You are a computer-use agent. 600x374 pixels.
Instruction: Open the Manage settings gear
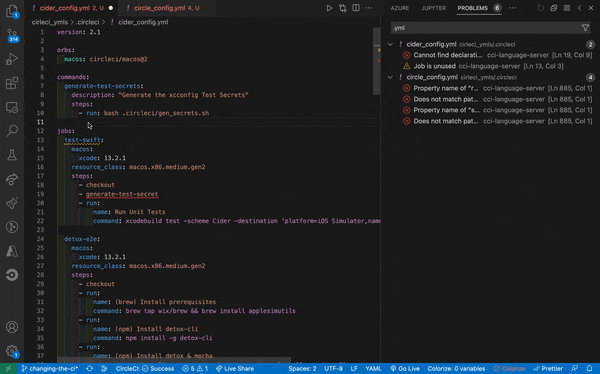[x=12, y=351]
